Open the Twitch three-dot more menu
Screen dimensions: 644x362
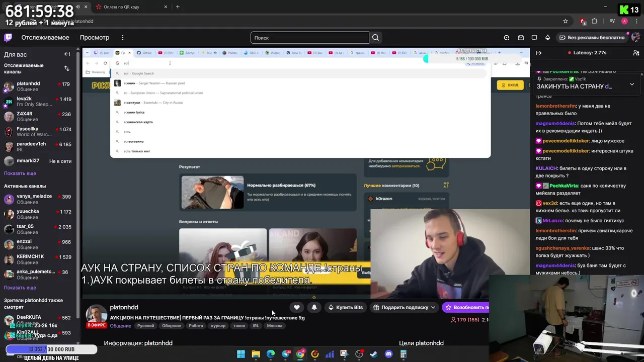[x=122, y=38]
